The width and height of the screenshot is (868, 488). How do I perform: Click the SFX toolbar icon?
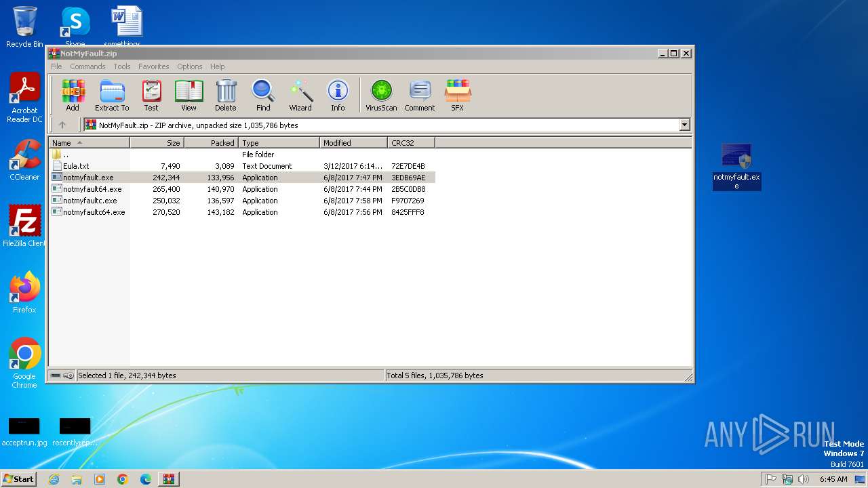[458, 95]
